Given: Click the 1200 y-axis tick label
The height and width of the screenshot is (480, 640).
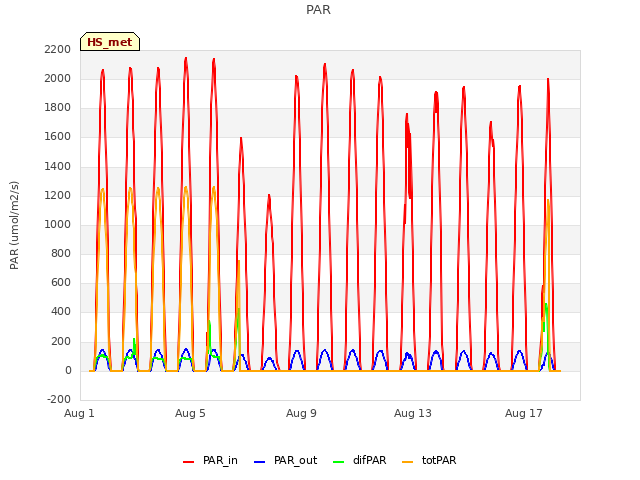Looking at the screenshot, I should click(58, 196).
